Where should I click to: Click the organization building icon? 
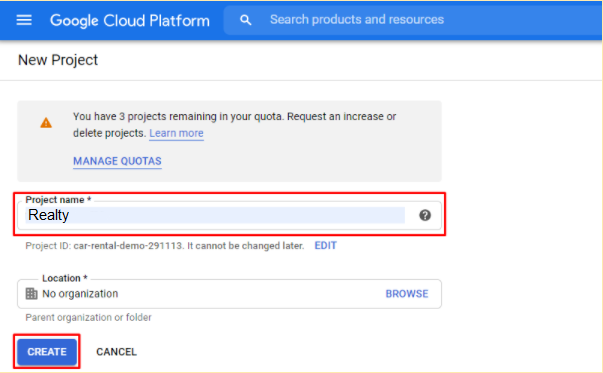32,293
